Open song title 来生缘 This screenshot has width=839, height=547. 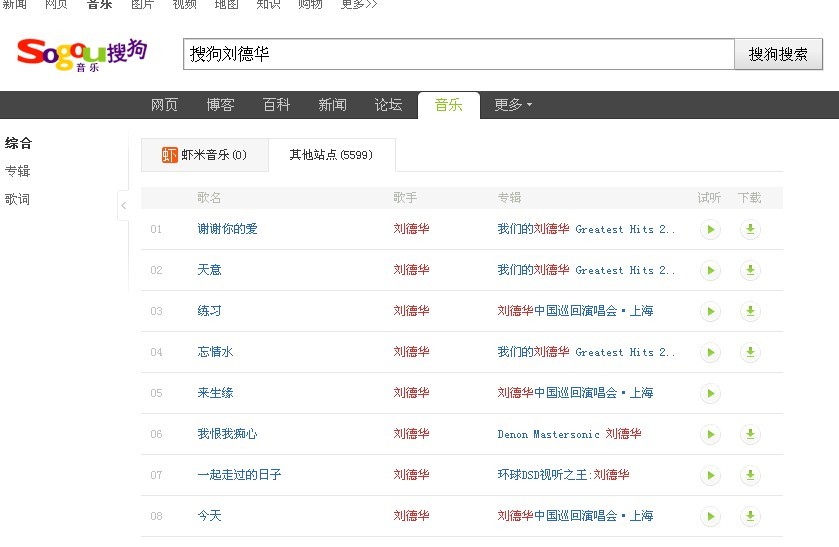[215, 393]
